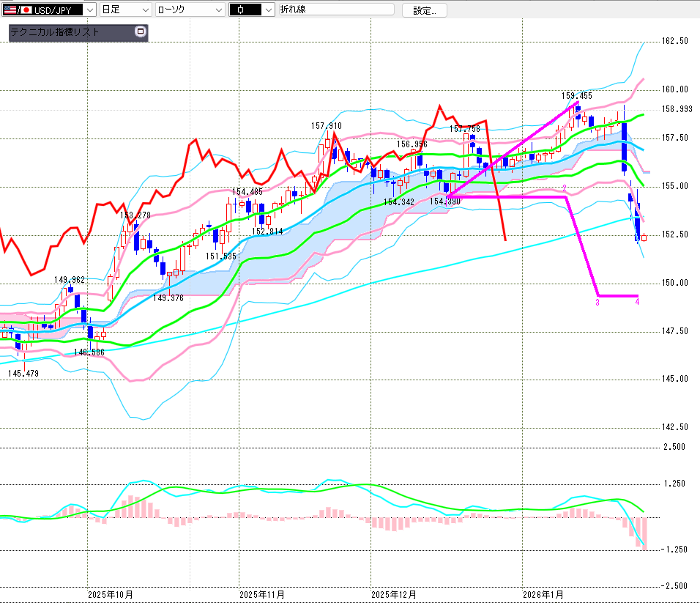Open the 設定... settings button
700x603 pixels.
tap(429, 10)
